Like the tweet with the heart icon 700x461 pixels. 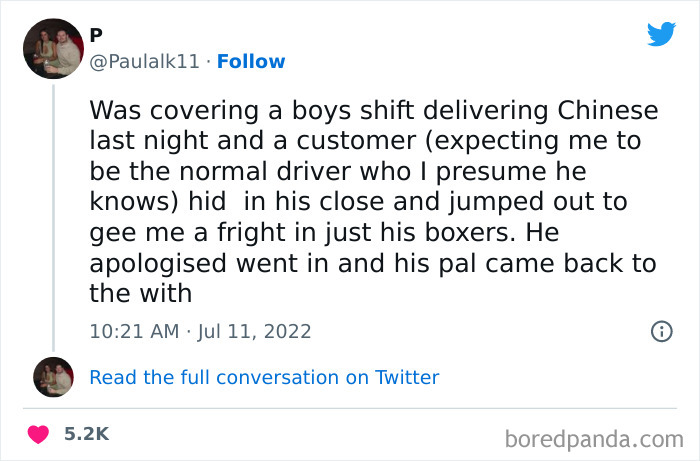pyautogui.click(x=39, y=434)
